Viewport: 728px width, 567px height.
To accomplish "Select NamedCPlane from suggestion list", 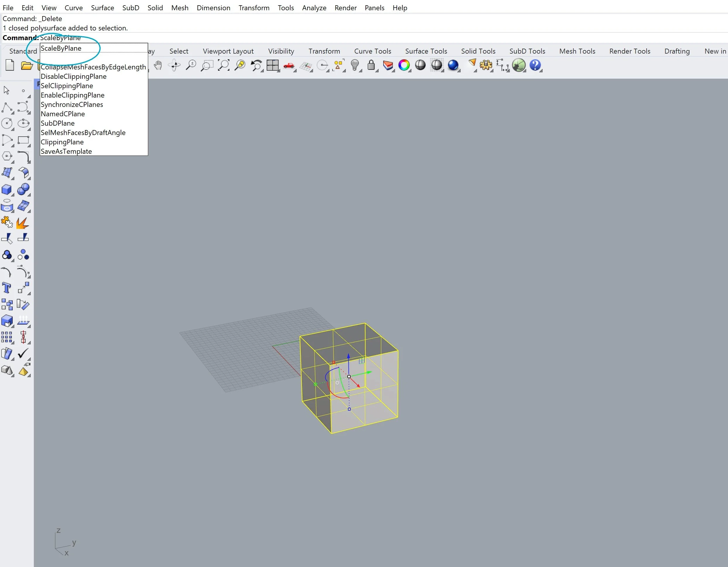I will click(x=63, y=114).
